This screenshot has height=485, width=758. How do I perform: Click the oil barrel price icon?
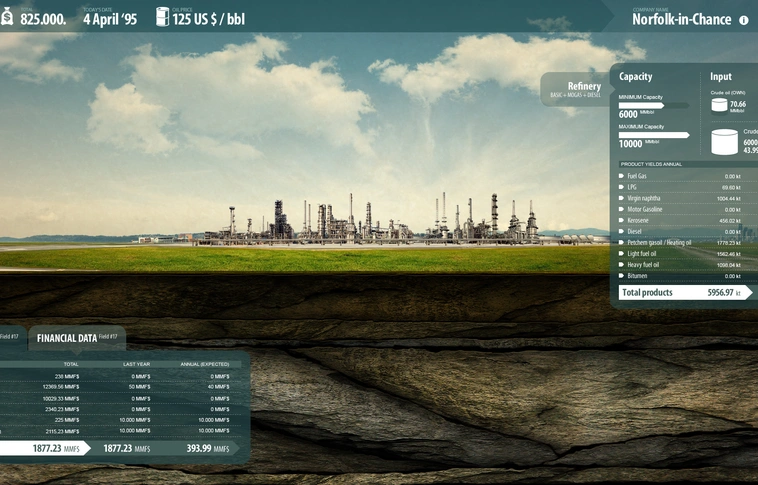pos(162,17)
